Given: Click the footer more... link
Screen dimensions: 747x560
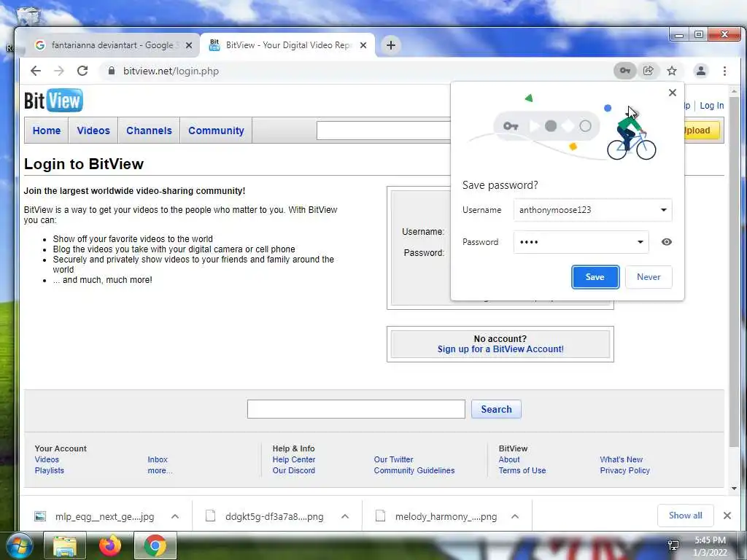Looking at the screenshot, I should click(x=160, y=470).
